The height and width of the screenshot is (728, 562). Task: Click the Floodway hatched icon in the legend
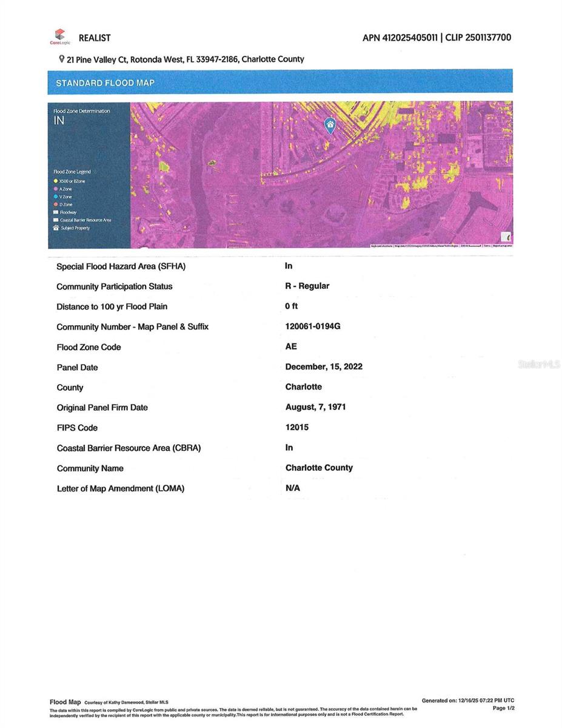click(56, 212)
